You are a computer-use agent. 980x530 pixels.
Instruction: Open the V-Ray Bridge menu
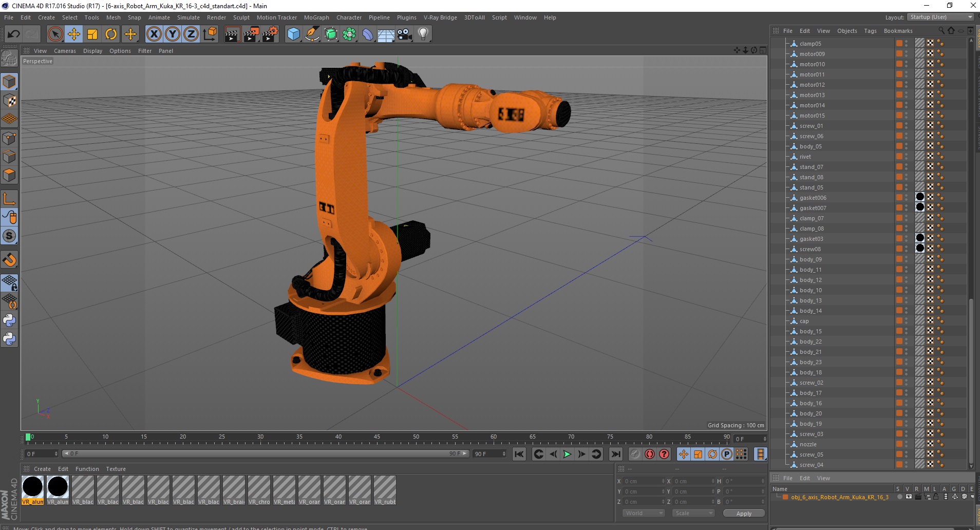[x=440, y=17]
